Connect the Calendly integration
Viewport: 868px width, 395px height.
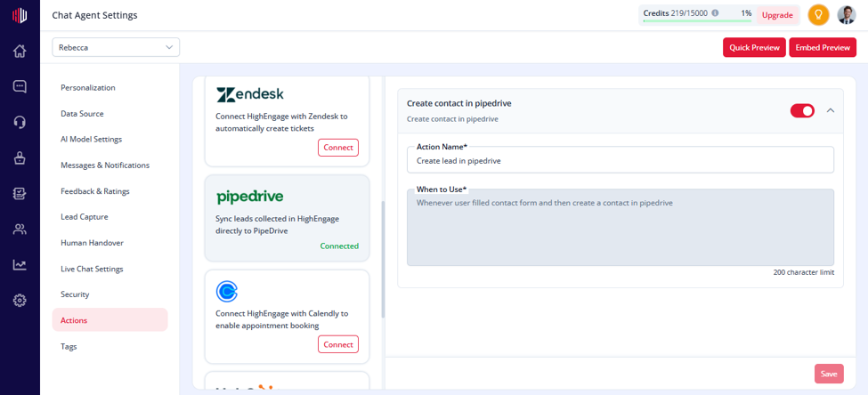338,344
